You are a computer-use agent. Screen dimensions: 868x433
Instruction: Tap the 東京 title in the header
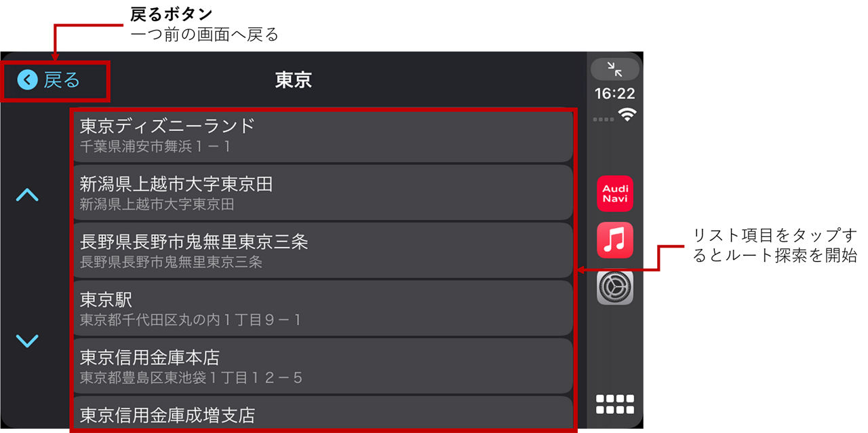point(293,80)
